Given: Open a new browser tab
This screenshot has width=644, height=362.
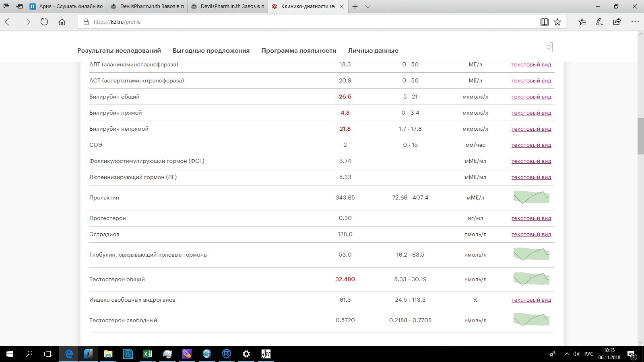Looking at the screenshot, I should click(355, 6).
